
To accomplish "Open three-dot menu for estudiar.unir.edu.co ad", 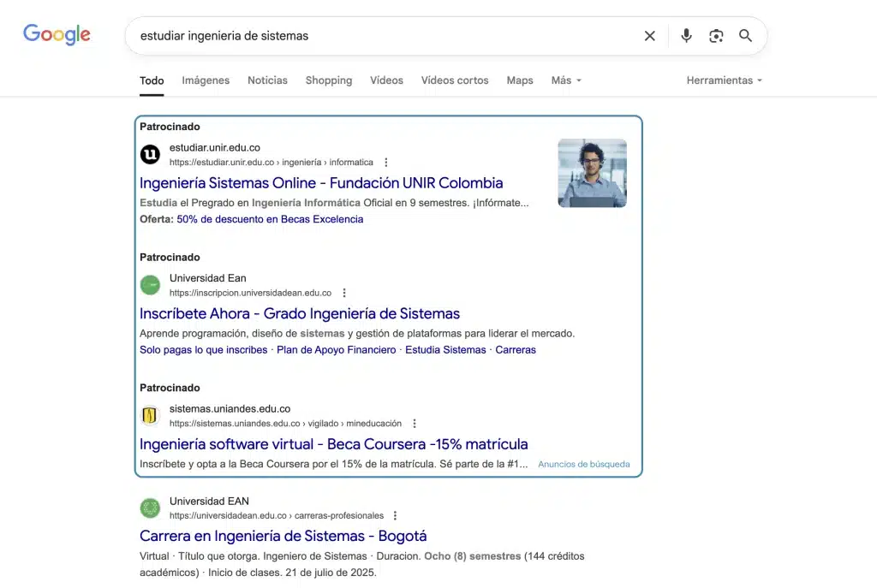I will (386, 162).
